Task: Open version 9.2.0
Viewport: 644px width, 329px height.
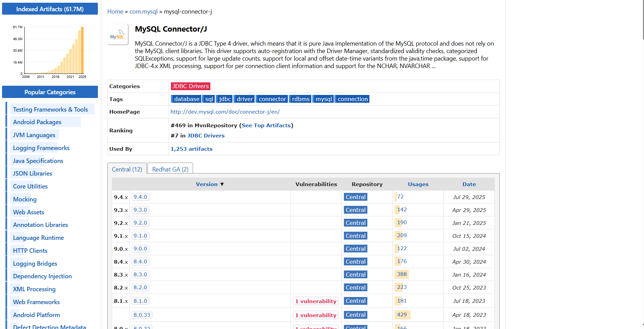Action: [140, 223]
